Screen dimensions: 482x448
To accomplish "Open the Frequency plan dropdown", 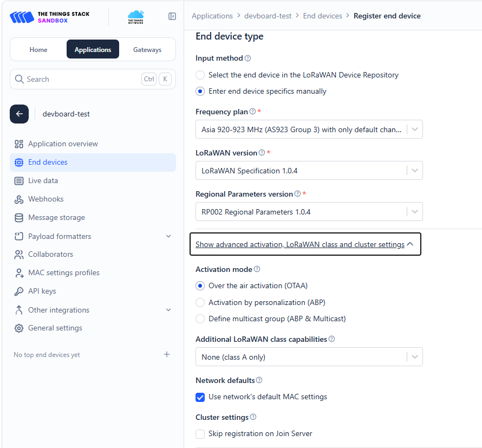I will click(309, 129).
